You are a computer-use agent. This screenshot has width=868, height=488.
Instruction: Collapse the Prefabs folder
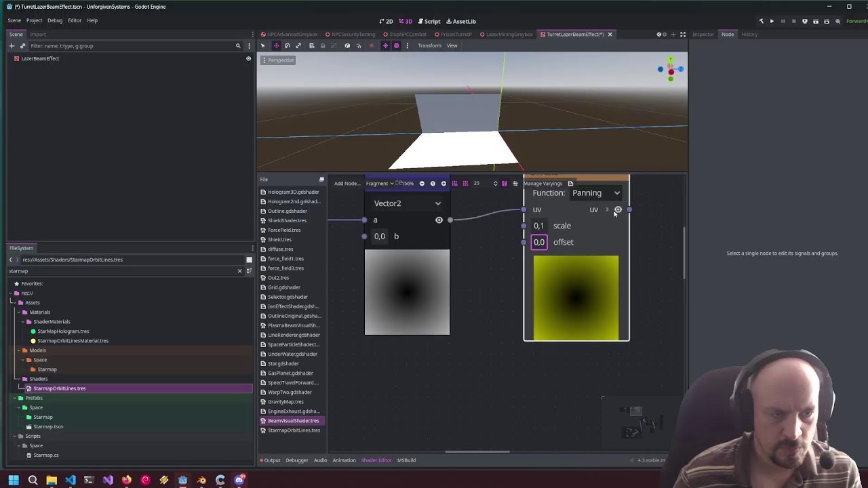(15, 398)
